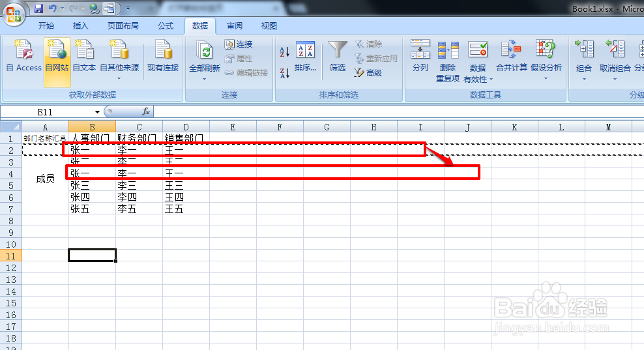Open Properties (属性) in Connections group
The height and width of the screenshot is (350, 644).
click(x=239, y=59)
